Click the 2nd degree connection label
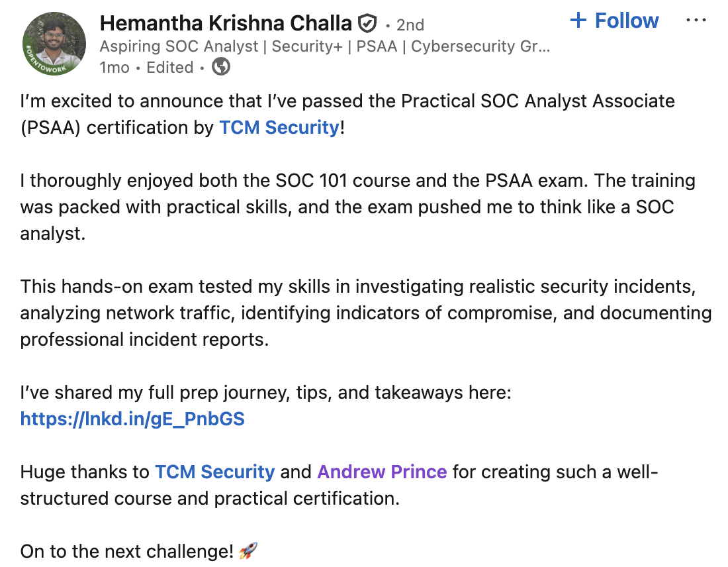This screenshot has width=728, height=567. click(x=410, y=25)
